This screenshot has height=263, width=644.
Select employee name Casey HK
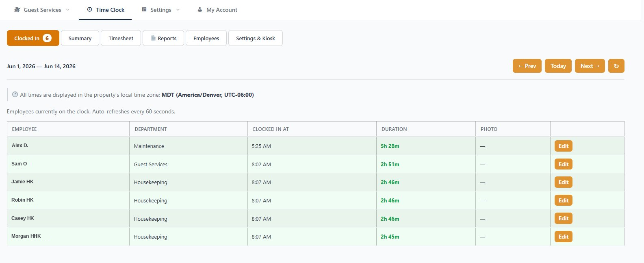point(23,218)
